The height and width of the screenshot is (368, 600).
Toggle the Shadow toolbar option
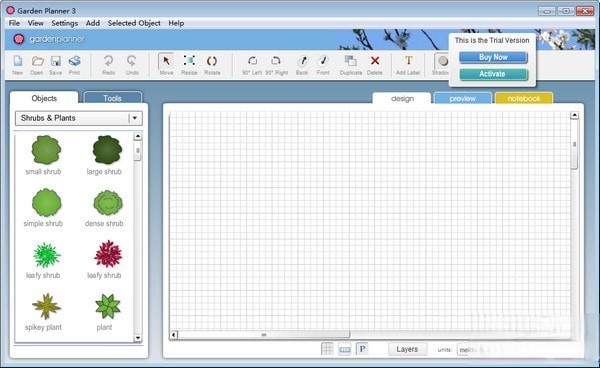pyautogui.click(x=442, y=61)
